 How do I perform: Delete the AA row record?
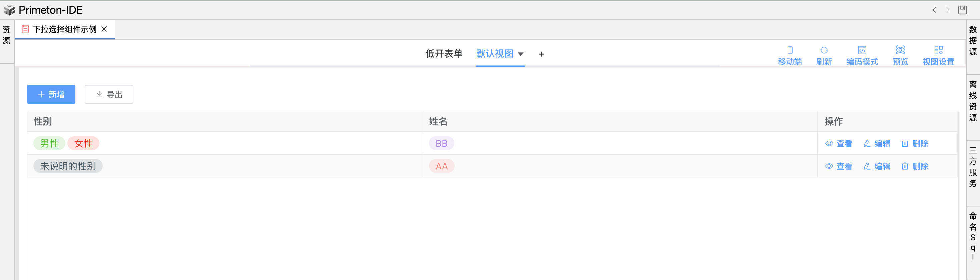(x=915, y=166)
